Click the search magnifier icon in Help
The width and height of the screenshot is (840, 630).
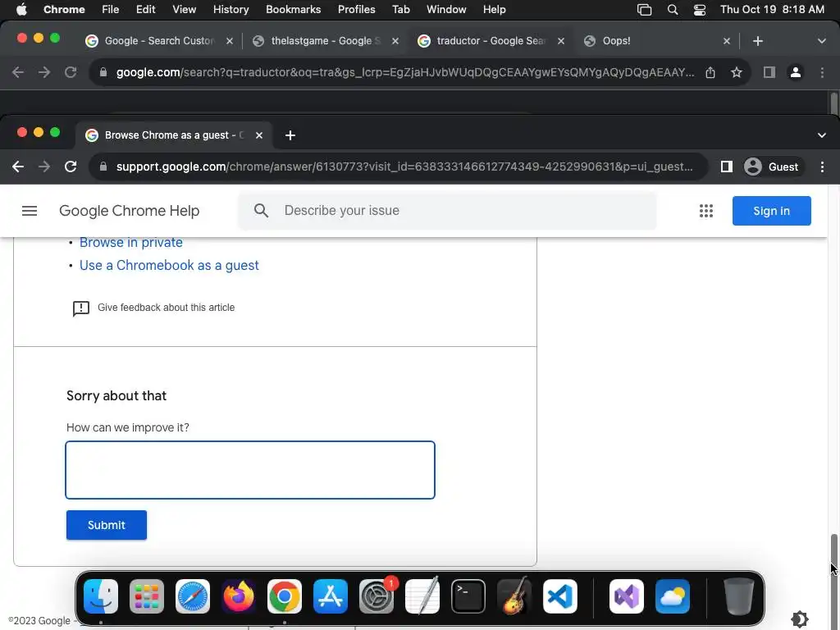click(x=261, y=211)
